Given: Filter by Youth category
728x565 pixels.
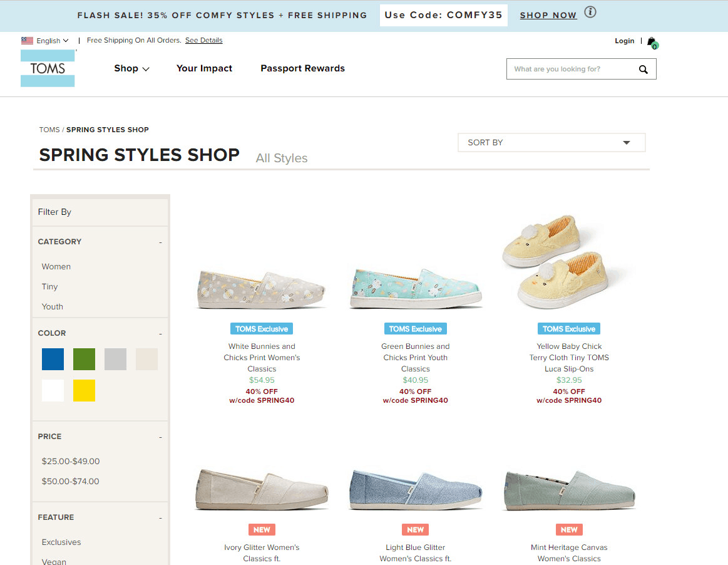Looking at the screenshot, I should tap(53, 307).
